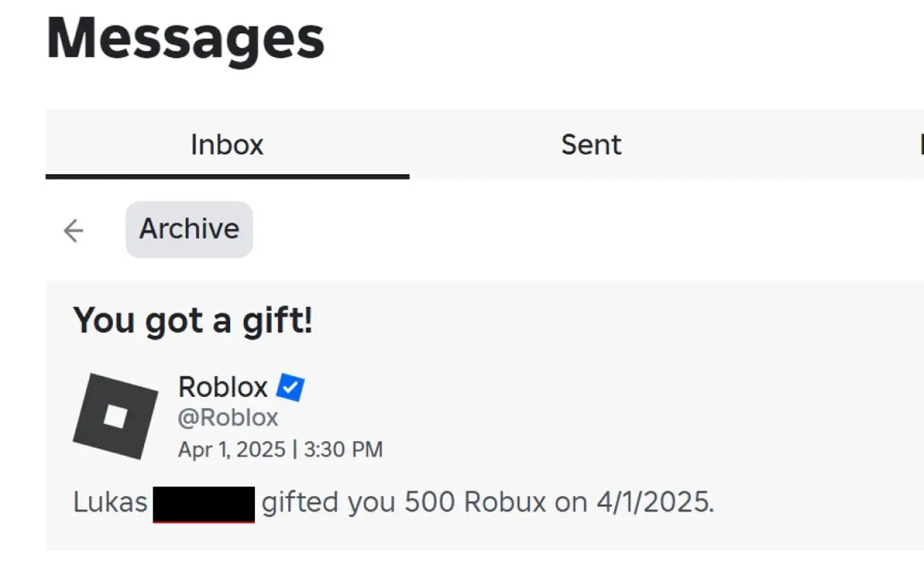Image resolution: width=924 pixels, height=571 pixels.
Task: Click the gift message body text
Action: coord(393,501)
